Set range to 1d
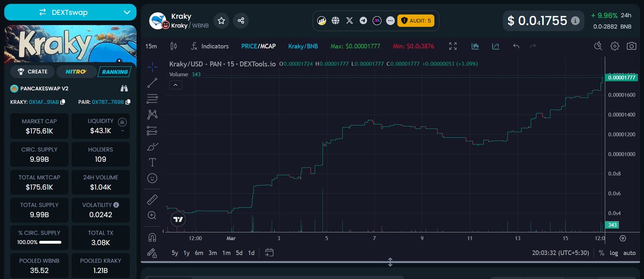The image size is (644, 279). pos(251,253)
